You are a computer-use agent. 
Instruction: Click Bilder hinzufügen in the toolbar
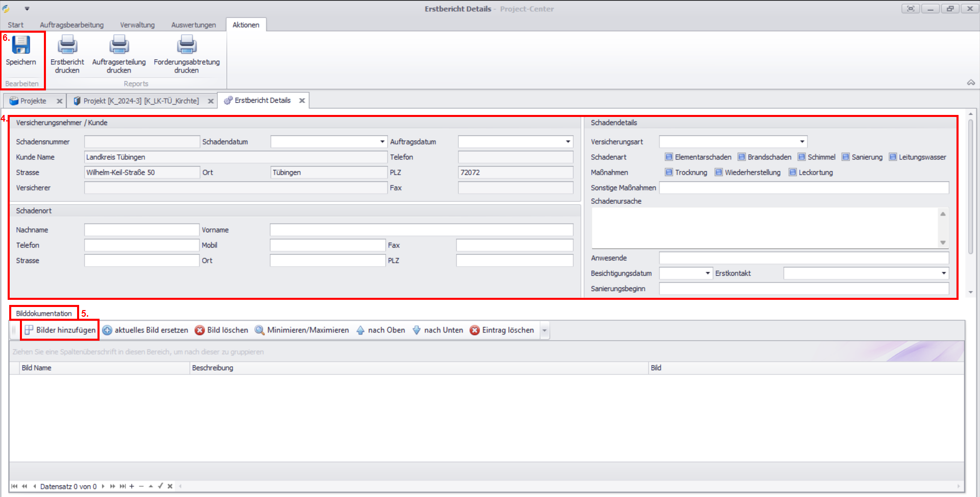(x=60, y=330)
